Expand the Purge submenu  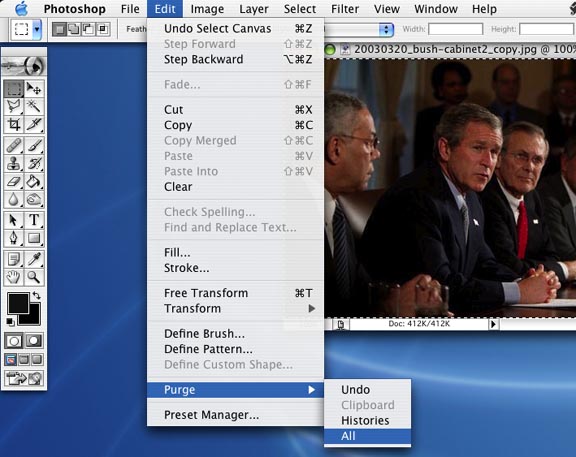click(235, 390)
